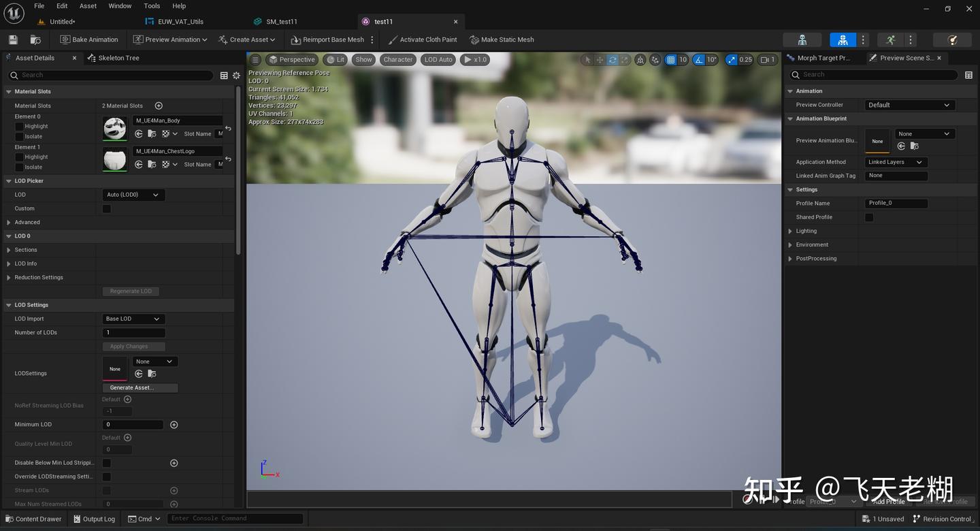Image resolution: width=980 pixels, height=531 pixels.
Task: Click the Save asset icon top left
Action: click(12, 39)
